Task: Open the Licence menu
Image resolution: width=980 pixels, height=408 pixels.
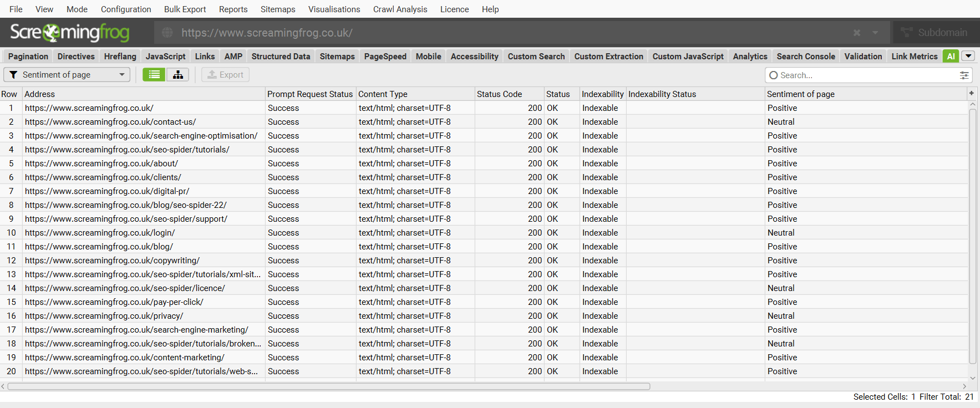Action: [454, 9]
